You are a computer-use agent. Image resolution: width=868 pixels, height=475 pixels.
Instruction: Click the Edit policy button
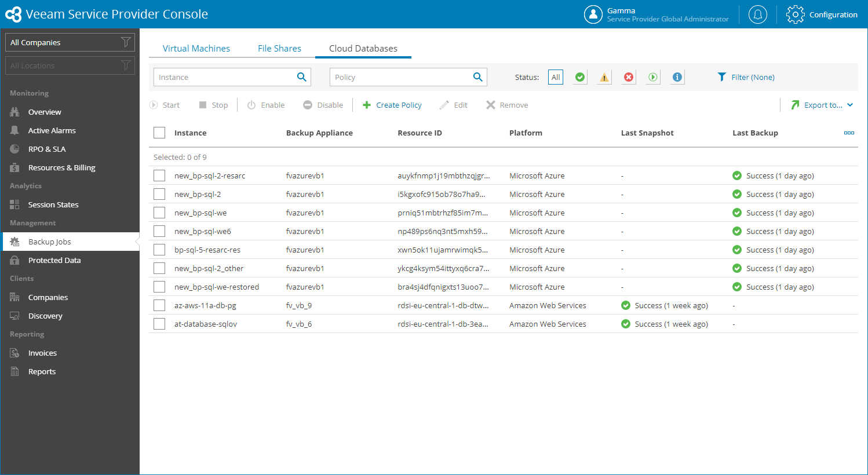pyautogui.click(x=454, y=105)
